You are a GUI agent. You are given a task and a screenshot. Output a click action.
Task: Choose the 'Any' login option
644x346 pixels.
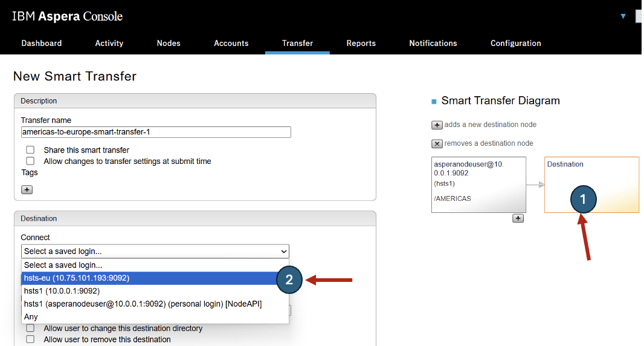tap(155, 317)
